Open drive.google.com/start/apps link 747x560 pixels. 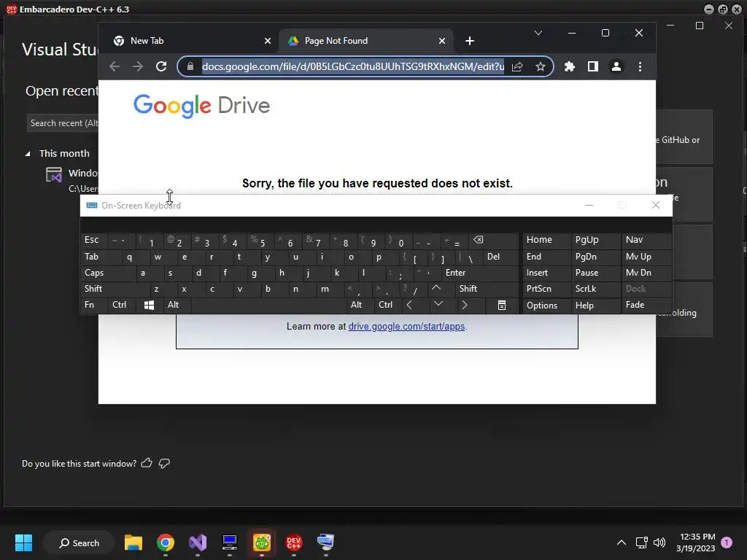(406, 326)
